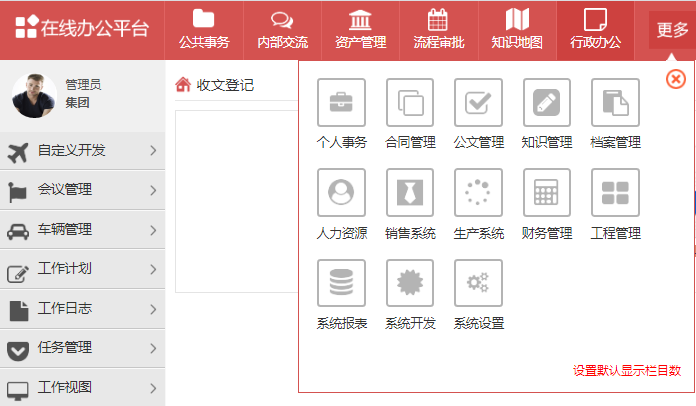Close the more-modules popup panel

(x=675, y=78)
